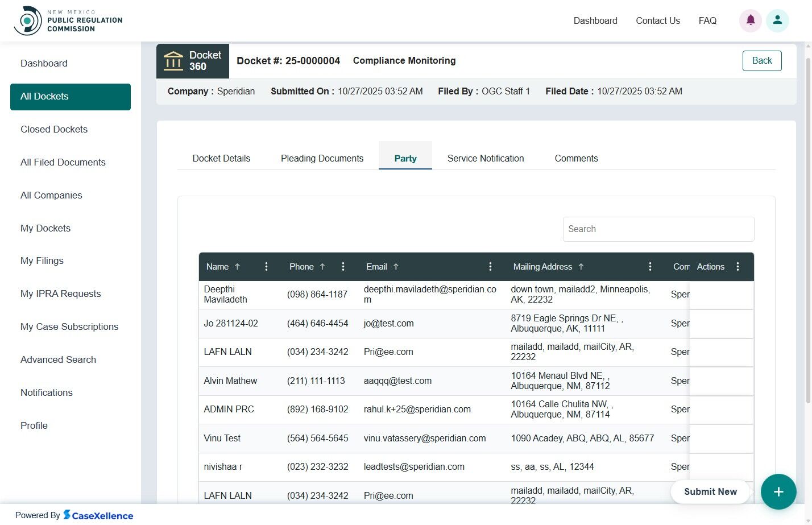Viewport: 812px width, 525px height.
Task: Click the green plus floating button
Action: click(778, 492)
